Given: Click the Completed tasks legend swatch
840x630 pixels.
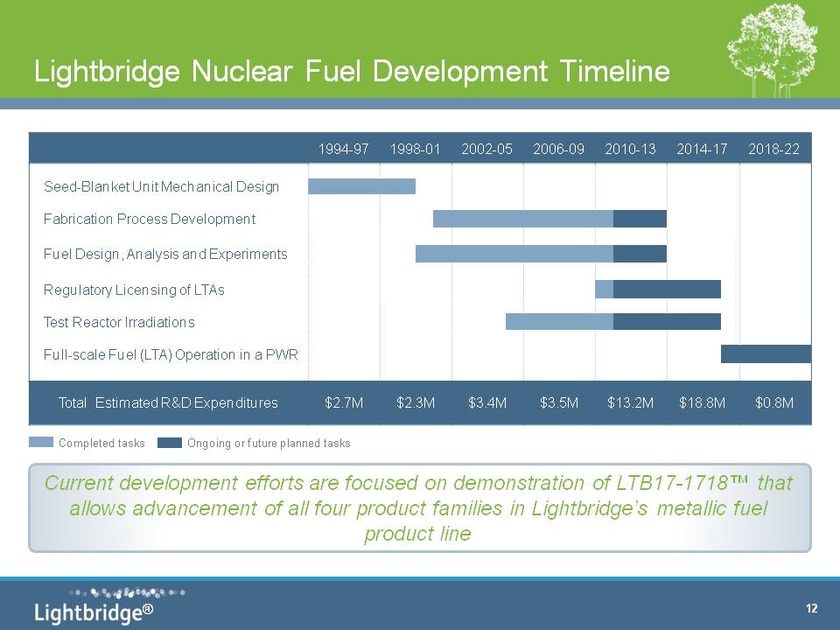Looking at the screenshot, I should pos(40,443).
